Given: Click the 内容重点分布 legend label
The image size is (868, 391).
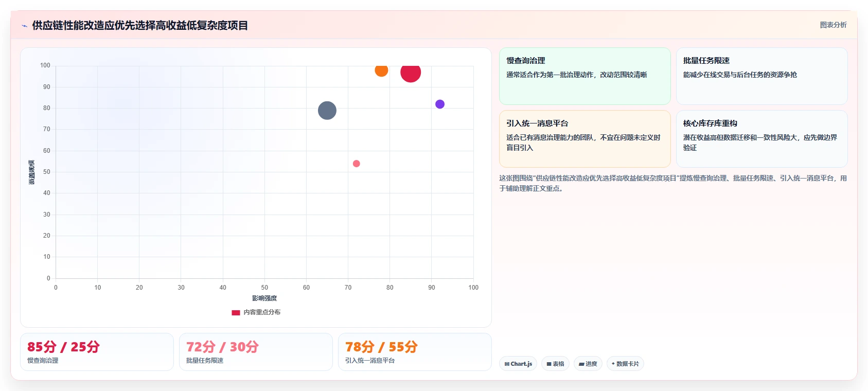Looking at the screenshot, I should 262,312.
